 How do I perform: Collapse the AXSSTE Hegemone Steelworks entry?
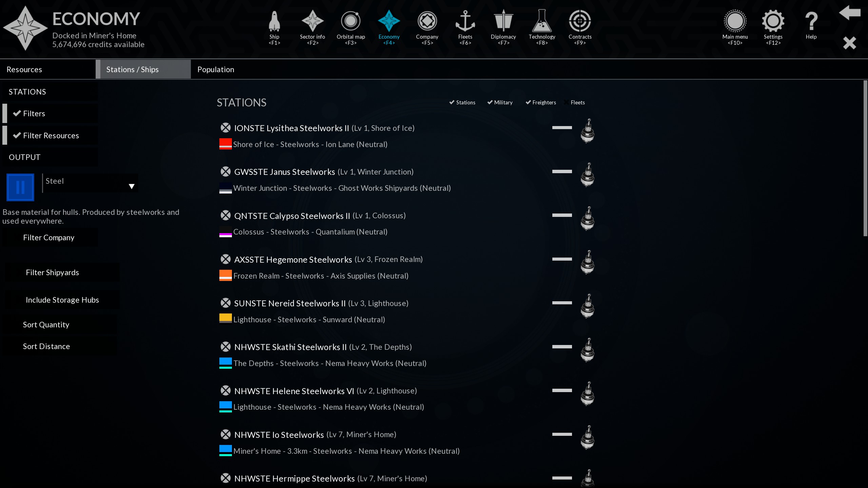tap(562, 259)
